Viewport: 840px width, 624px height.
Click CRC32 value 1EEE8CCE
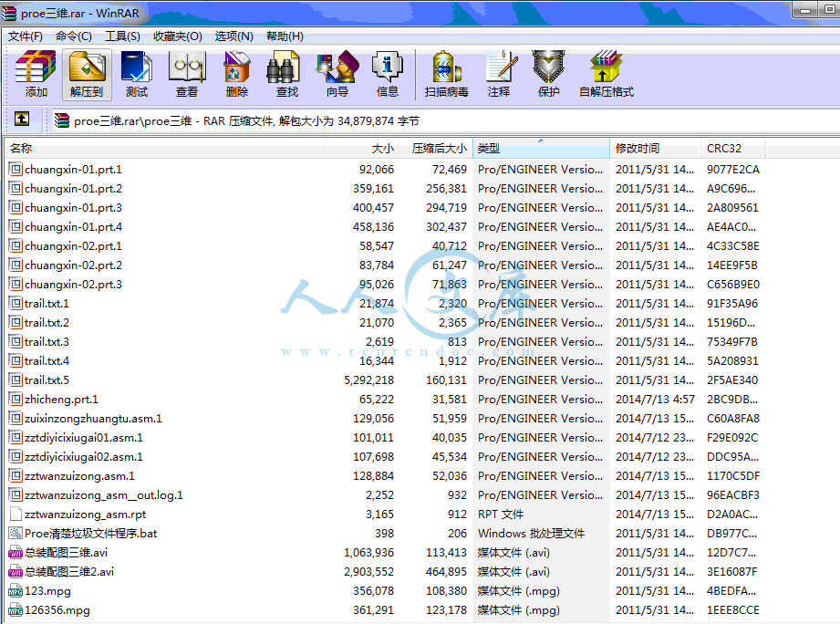[733, 610]
